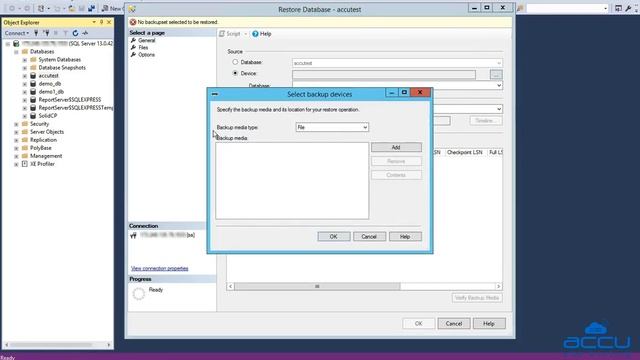Click the SQL Server instance icon
This screenshot has width=640, height=360.
coord(16,43)
